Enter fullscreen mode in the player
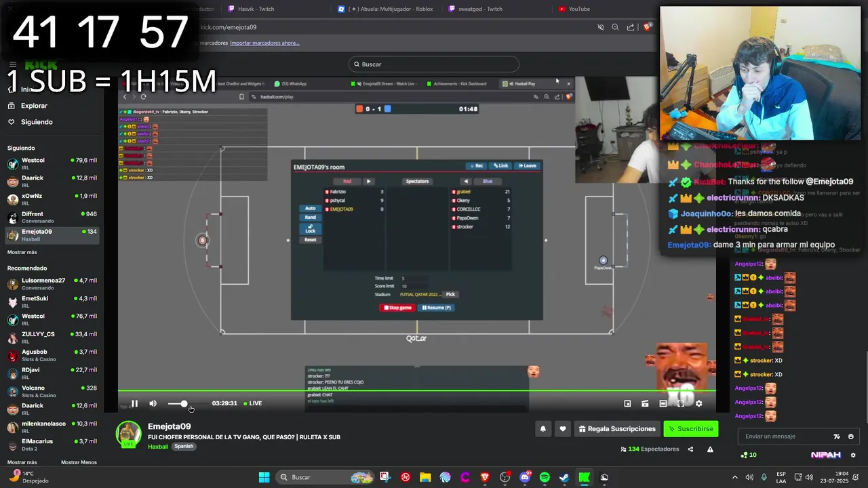Image resolution: width=868 pixels, height=488 pixels. [x=681, y=403]
